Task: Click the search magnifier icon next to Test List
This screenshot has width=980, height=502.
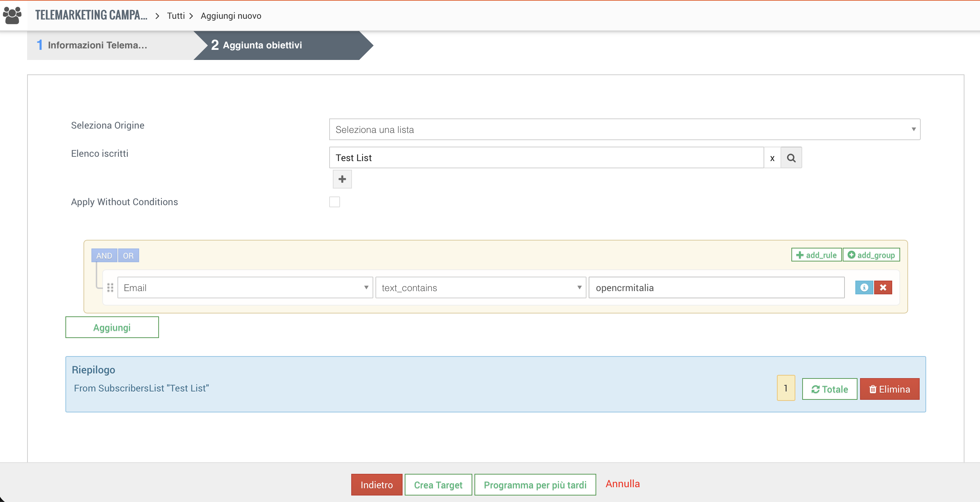Action: click(x=791, y=158)
